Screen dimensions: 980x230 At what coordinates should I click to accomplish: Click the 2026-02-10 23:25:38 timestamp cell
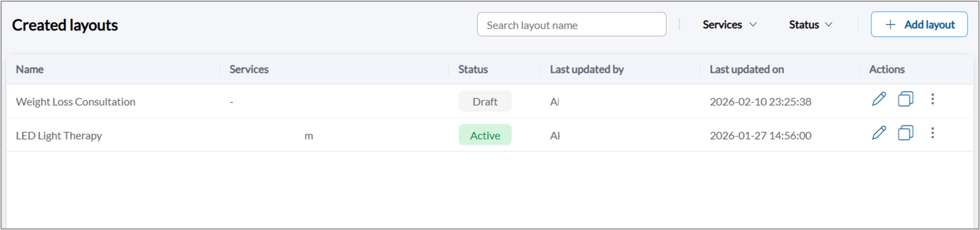point(760,102)
